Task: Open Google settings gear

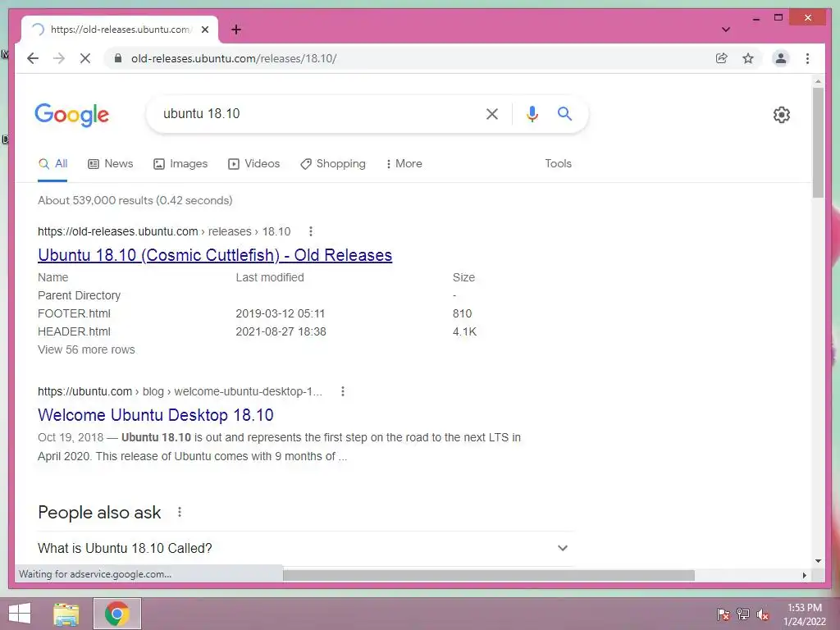Action: pos(782,115)
